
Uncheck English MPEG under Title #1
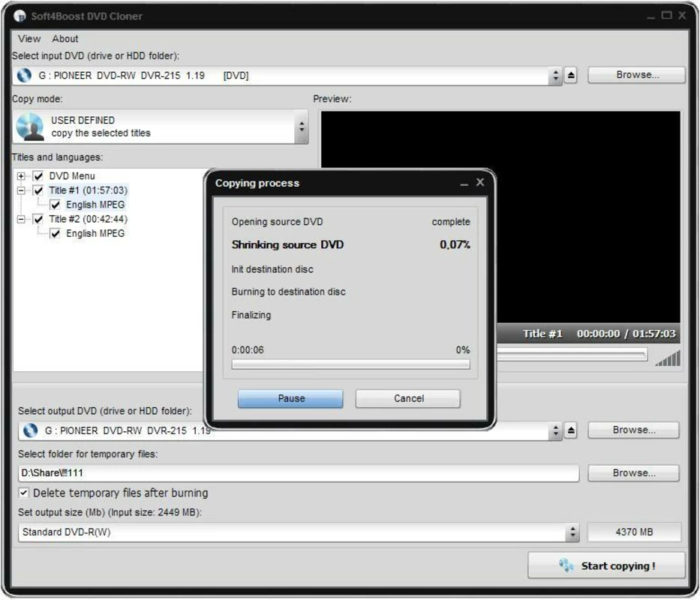click(x=56, y=205)
